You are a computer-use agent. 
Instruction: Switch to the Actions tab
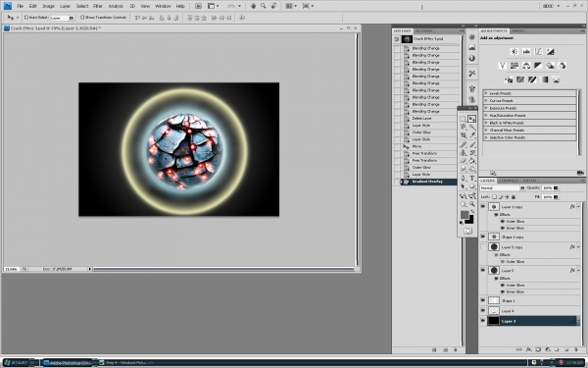pyautogui.click(x=423, y=30)
